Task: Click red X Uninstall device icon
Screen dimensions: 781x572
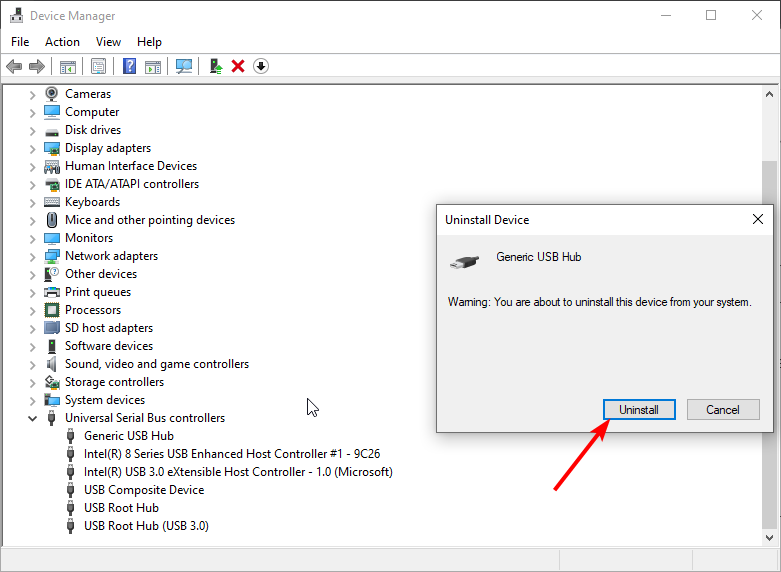Action: pyautogui.click(x=238, y=66)
